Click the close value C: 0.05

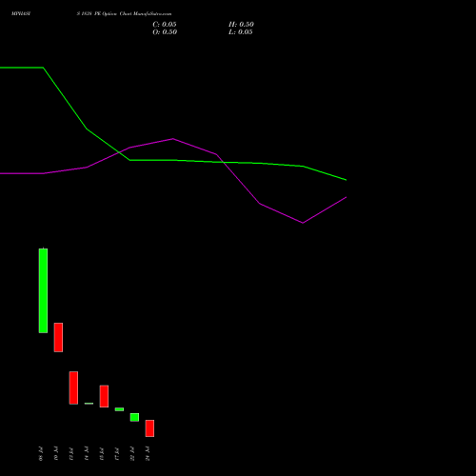pyautogui.click(x=165, y=25)
